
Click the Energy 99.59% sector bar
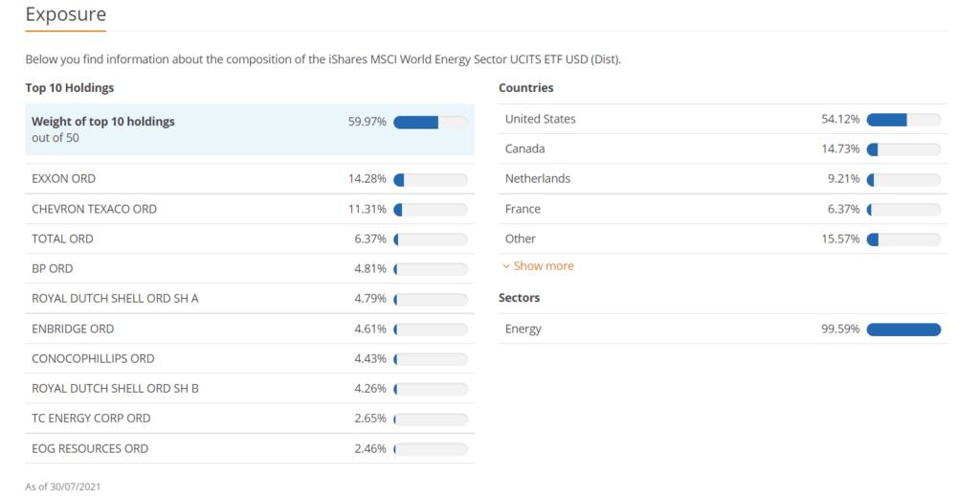pos(903,330)
